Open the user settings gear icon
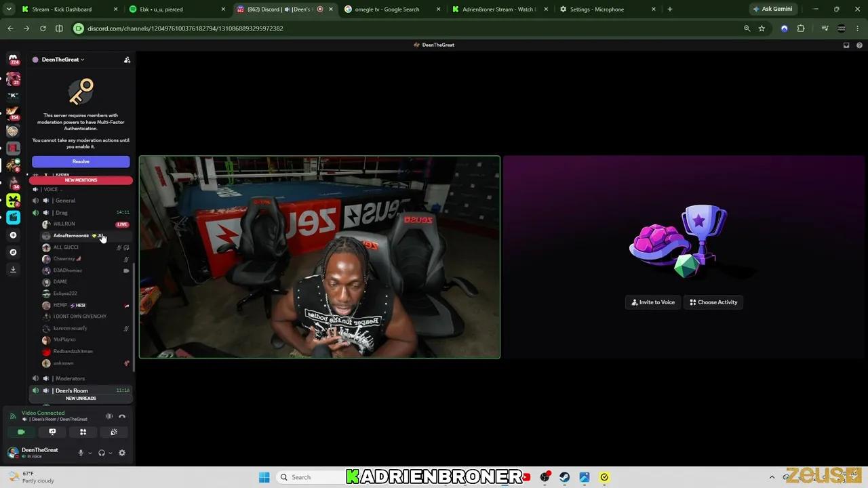The width and height of the screenshot is (868, 488). point(122,453)
